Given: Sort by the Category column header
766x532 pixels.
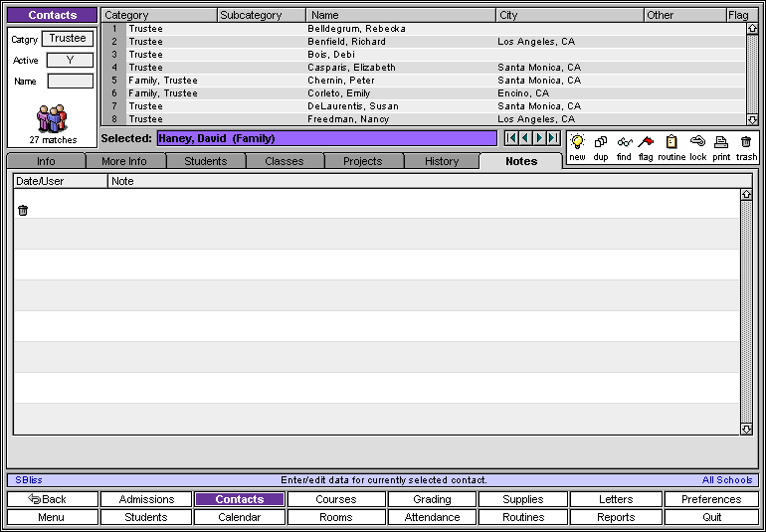Looking at the screenshot, I should 159,15.
